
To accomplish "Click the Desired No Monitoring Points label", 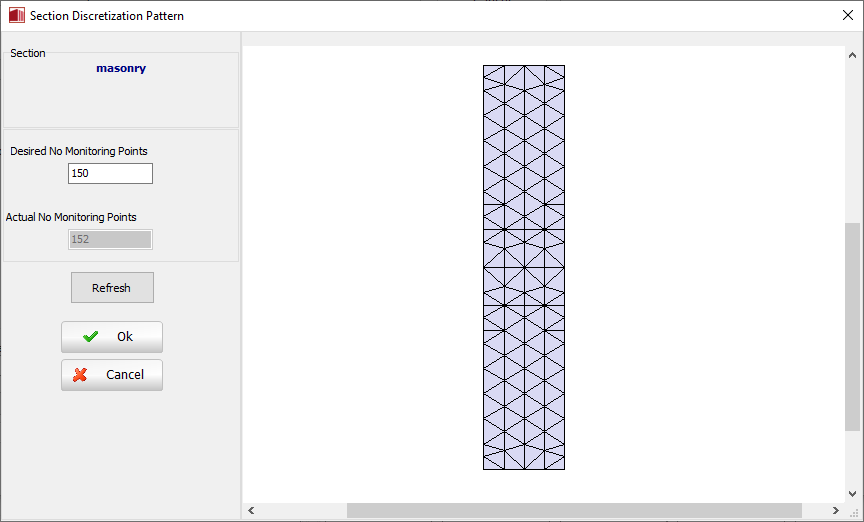I will click(x=79, y=151).
